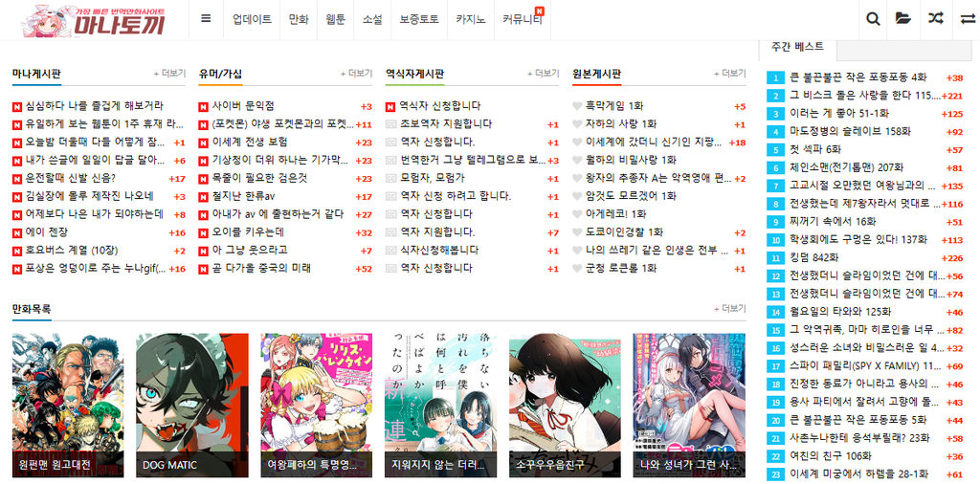
Task: Open 군청 로큰롤 1화
Action: (621, 269)
